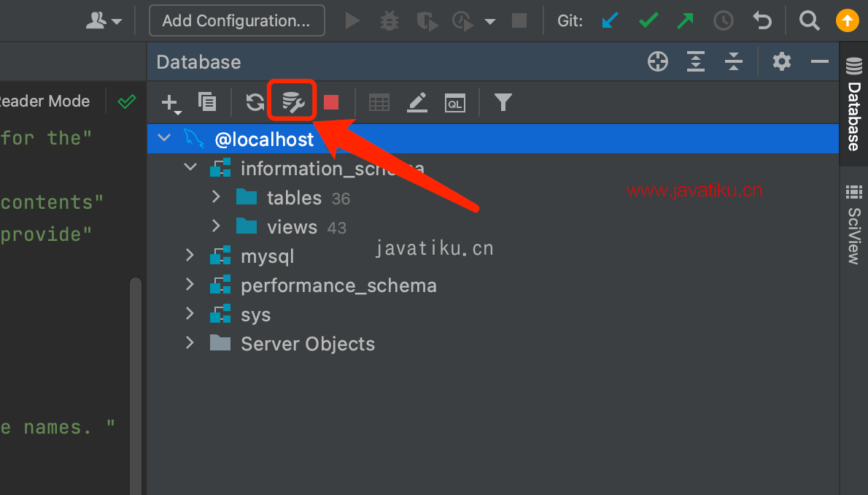Viewport: 868px width, 495px height.
Task: Select the @localhost data source
Action: pos(492,139)
